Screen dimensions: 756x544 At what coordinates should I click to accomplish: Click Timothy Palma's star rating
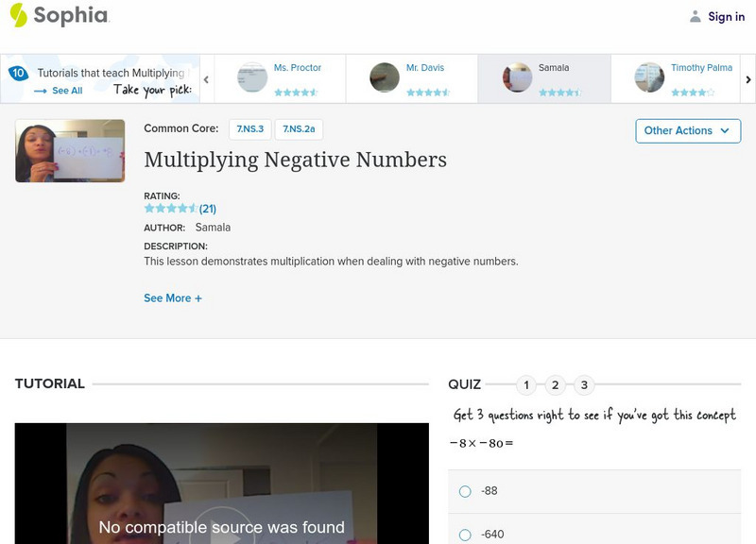(x=693, y=93)
